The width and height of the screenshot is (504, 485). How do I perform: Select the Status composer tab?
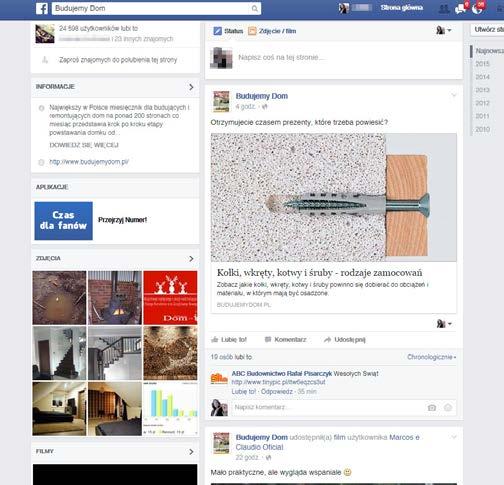(228, 31)
